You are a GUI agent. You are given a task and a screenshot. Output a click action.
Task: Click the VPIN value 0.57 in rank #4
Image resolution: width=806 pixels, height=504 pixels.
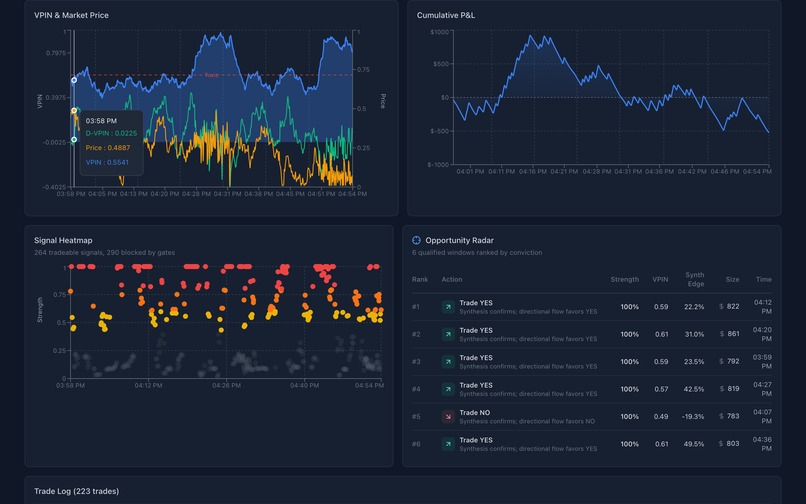661,389
